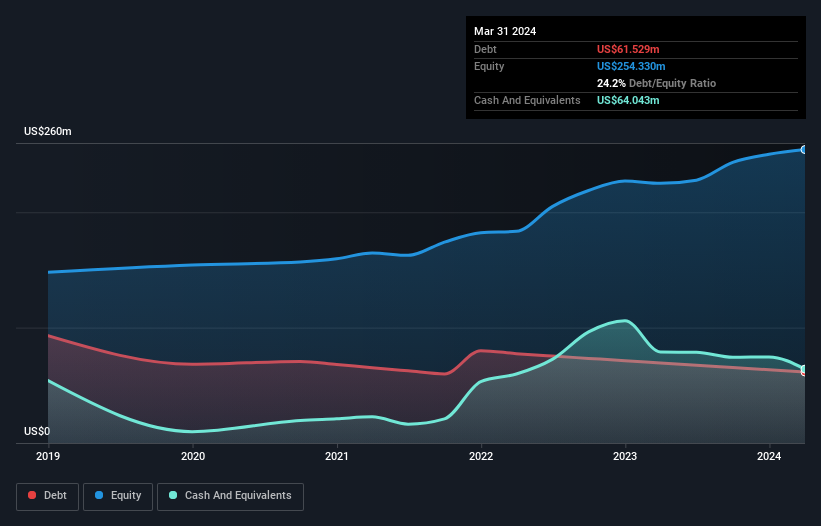Viewport: 821px width, 526px height.
Task: Select the Equity endpoint marker at Mar 2024
Action: click(804, 150)
